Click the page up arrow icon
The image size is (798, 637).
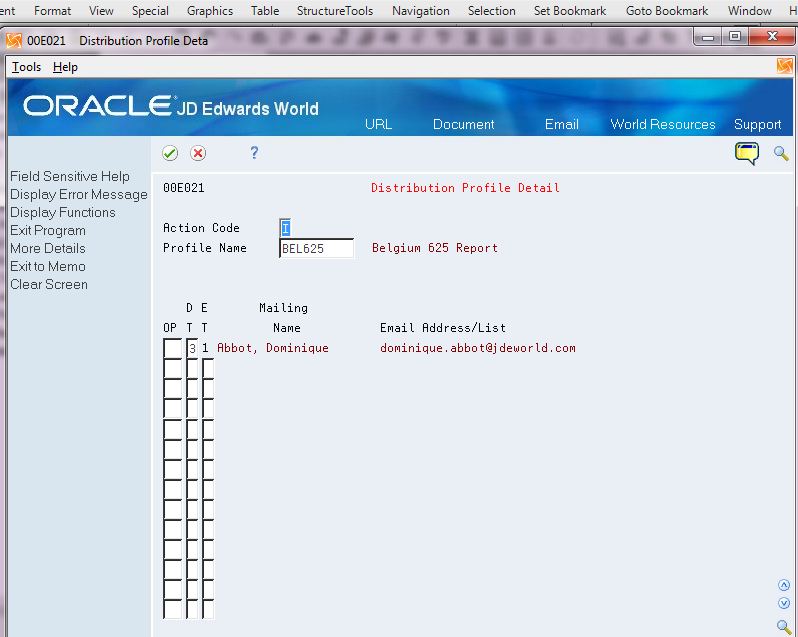[784, 585]
